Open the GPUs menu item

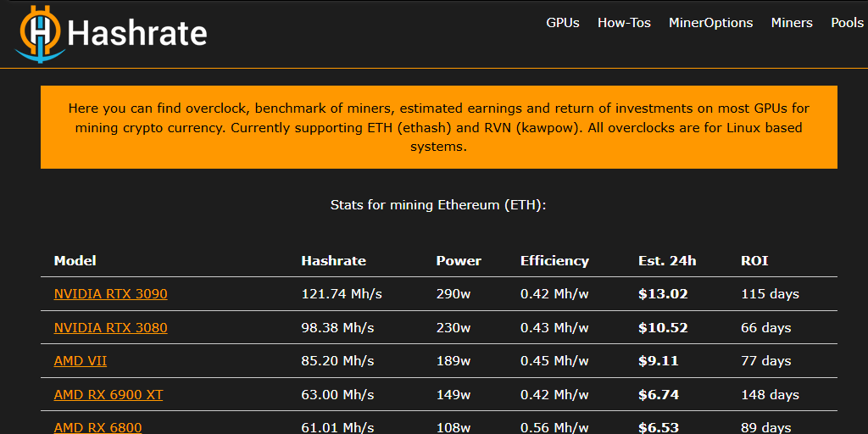pos(563,23)
